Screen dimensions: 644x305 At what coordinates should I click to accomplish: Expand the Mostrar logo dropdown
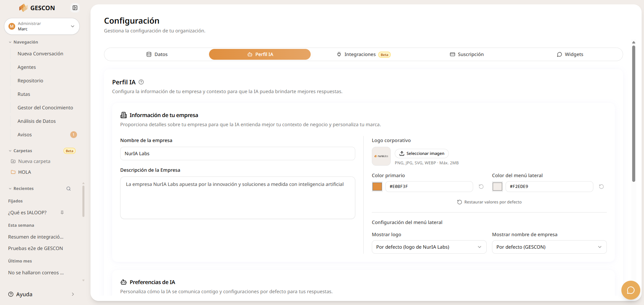point(429,247)
